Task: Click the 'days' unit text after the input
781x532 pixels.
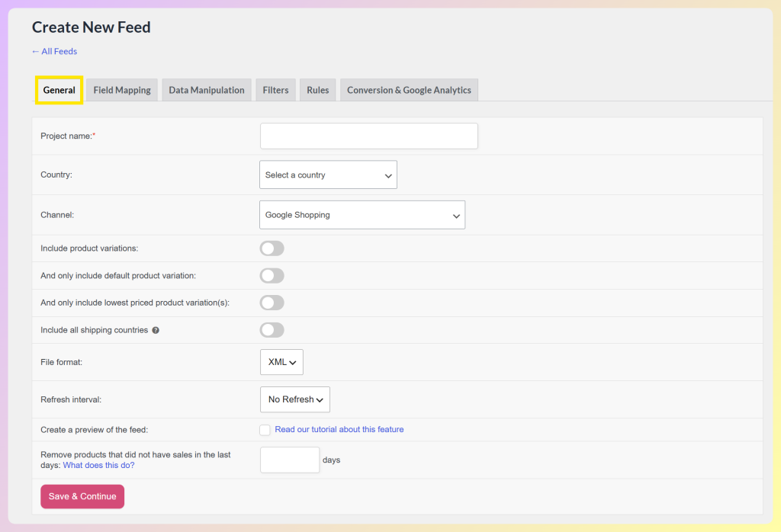Action: 331,460
